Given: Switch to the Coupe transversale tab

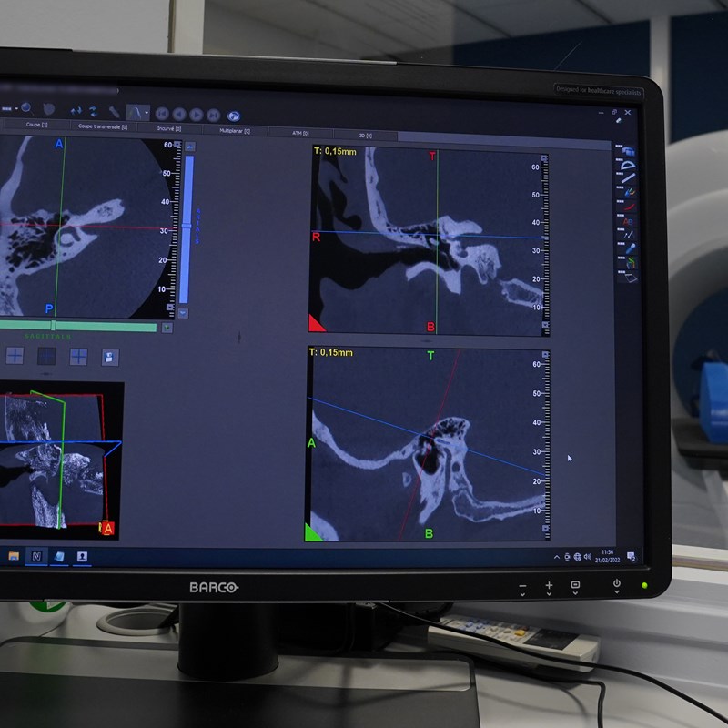Looking at the screenshot, I should click(102, 127).
